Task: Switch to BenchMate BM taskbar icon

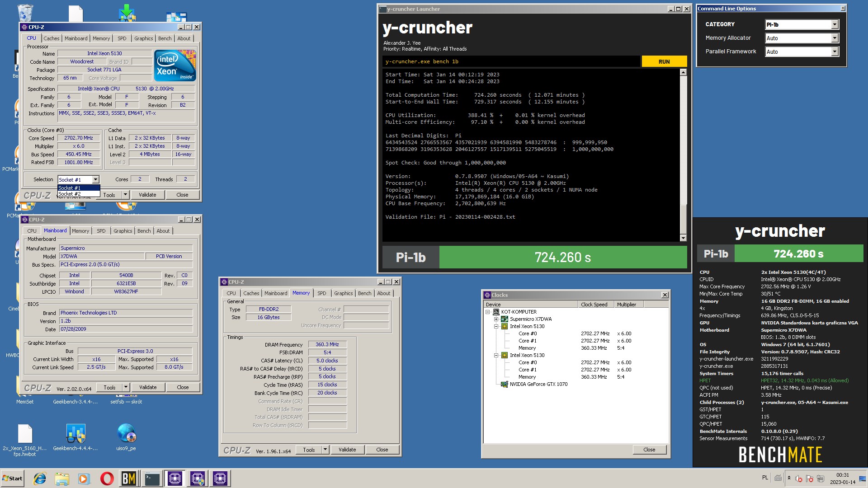Action: tap(129, 479)
